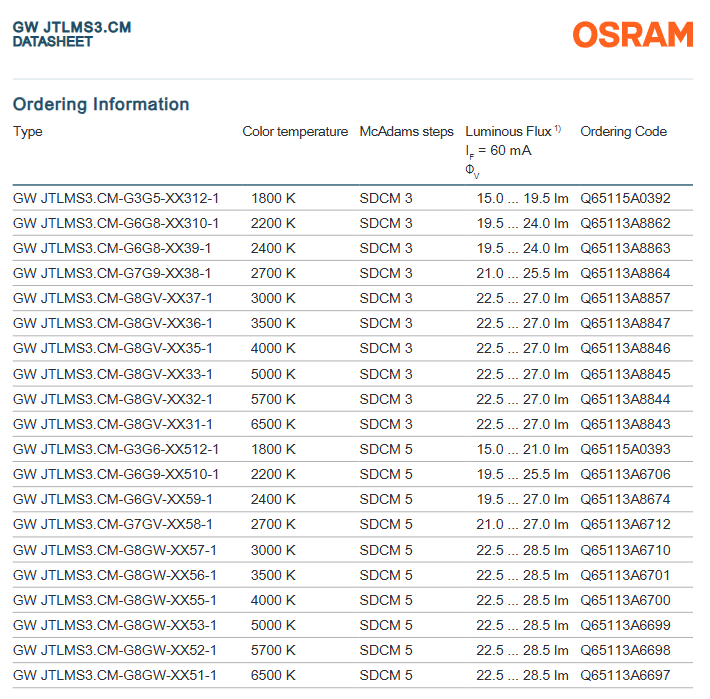Click ordering code Q65113A6710
Screen dimensions: 710x699
(625, 550)
